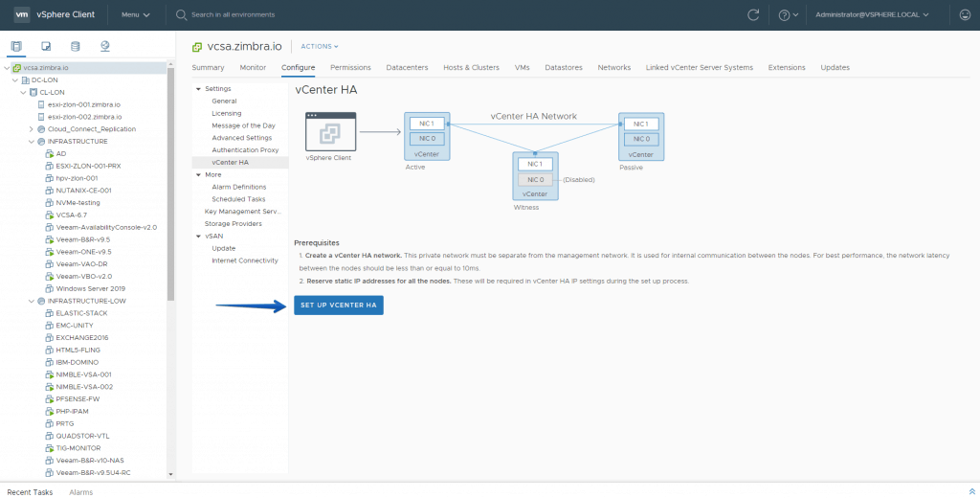Open the Recent Tasks tab at the bottom
Screen dimensions: 980x498
pos(30,492)
